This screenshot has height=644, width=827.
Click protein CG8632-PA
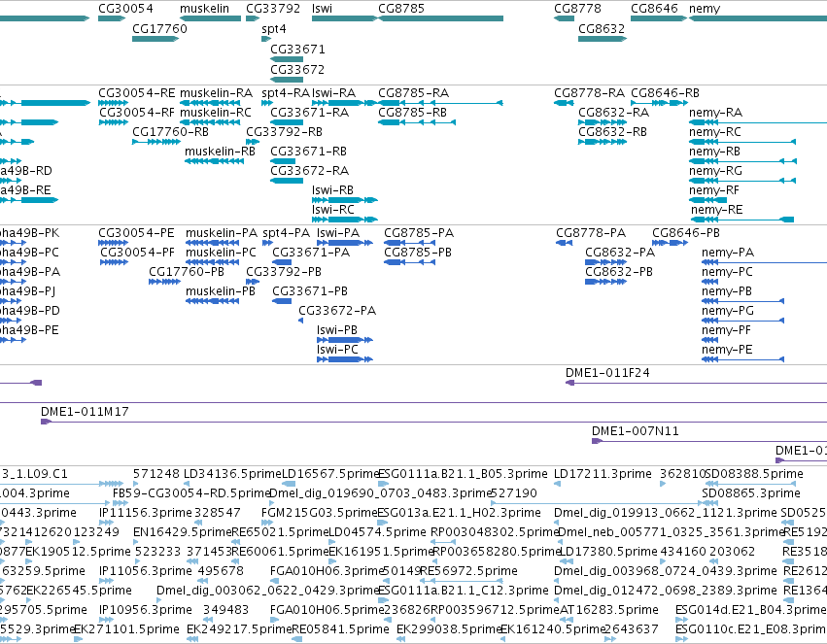point(620,253)
